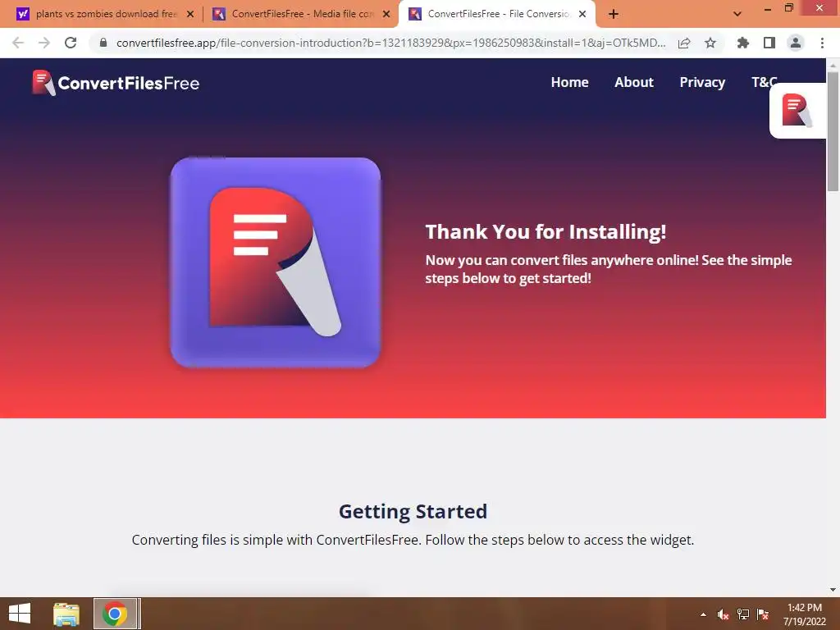Click the browser back arrow
The image size is (840, 630).
tap(18, 43)
